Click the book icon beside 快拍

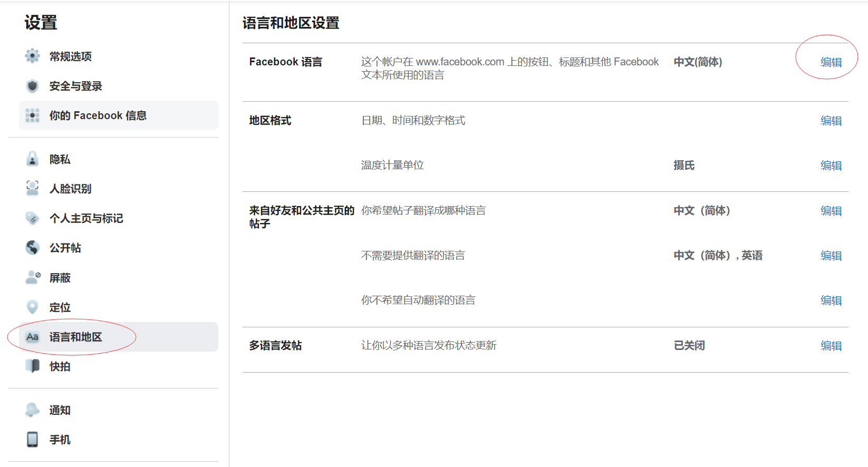(x=32, y=366)
